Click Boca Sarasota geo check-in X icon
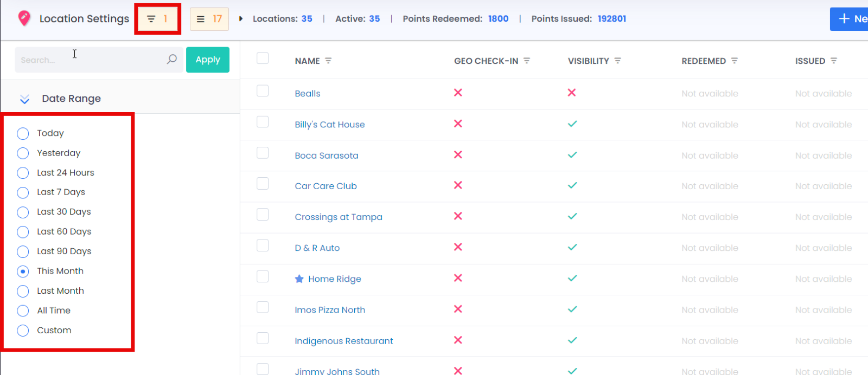This screenshot has width=868, height=375. tap(458, 154)
